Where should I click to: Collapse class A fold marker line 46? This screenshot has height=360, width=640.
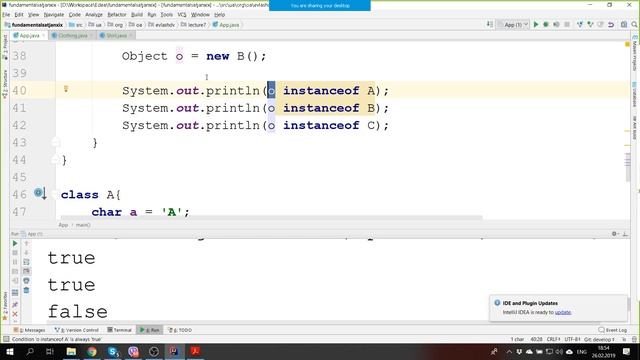pos(56,194)
